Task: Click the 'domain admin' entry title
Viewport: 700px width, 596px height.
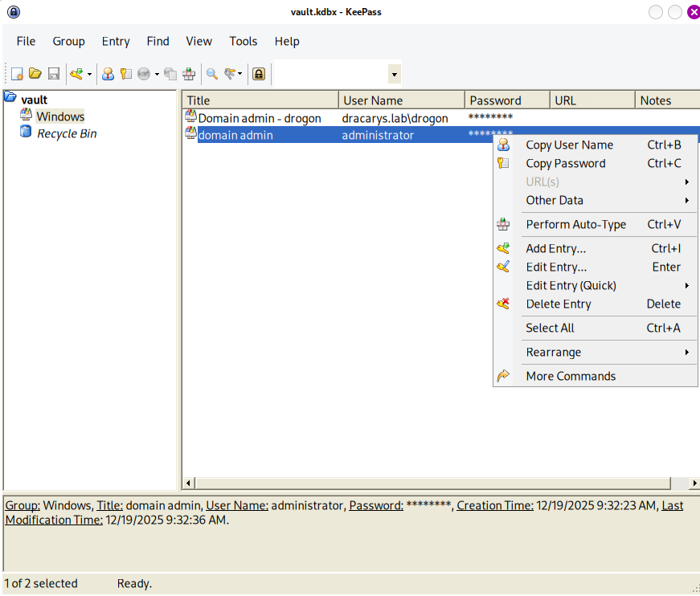Action: tap(235, 135)
